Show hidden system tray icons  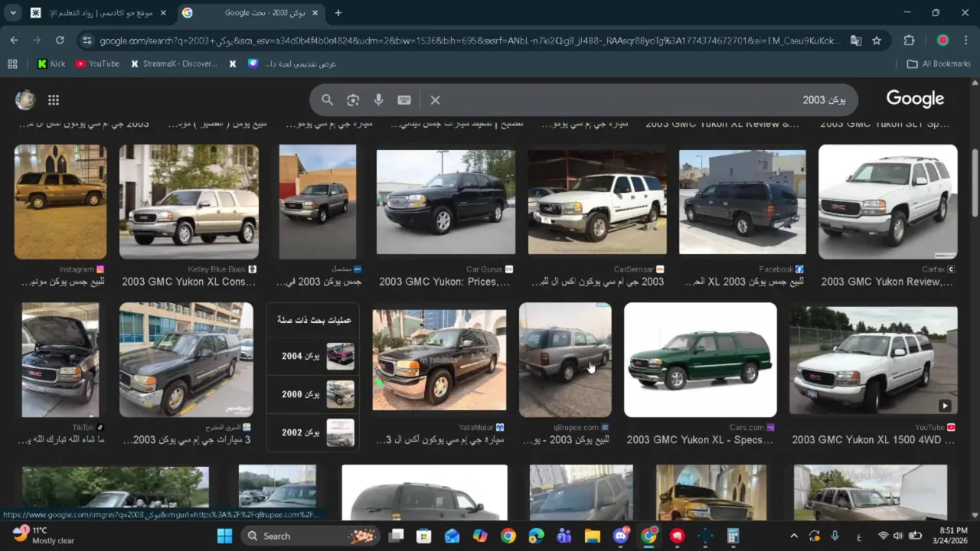coord(794,536)
